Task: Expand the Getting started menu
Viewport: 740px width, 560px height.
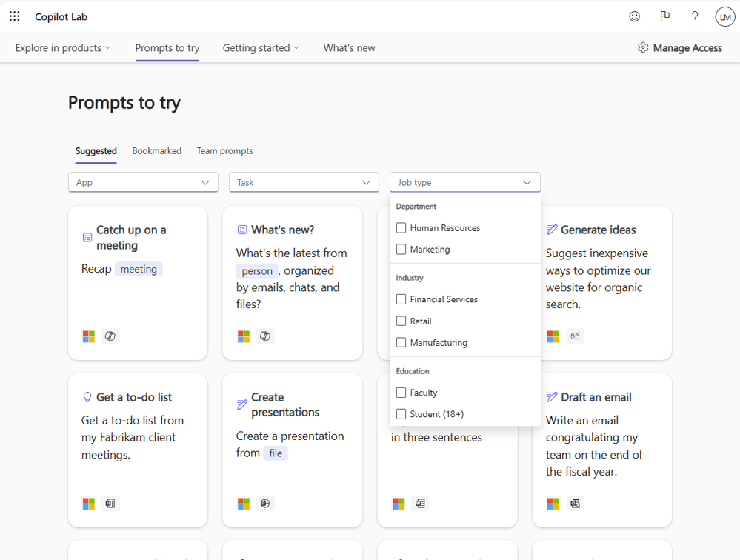Action: coord(261,47)
